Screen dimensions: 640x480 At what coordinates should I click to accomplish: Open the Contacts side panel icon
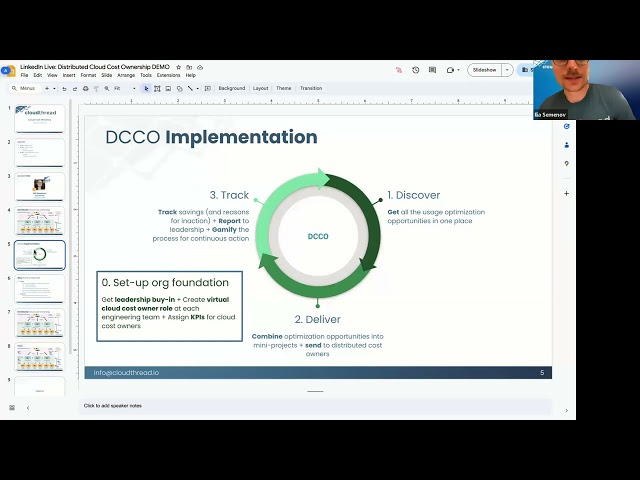pyautogui.click(x=567, y=145)
